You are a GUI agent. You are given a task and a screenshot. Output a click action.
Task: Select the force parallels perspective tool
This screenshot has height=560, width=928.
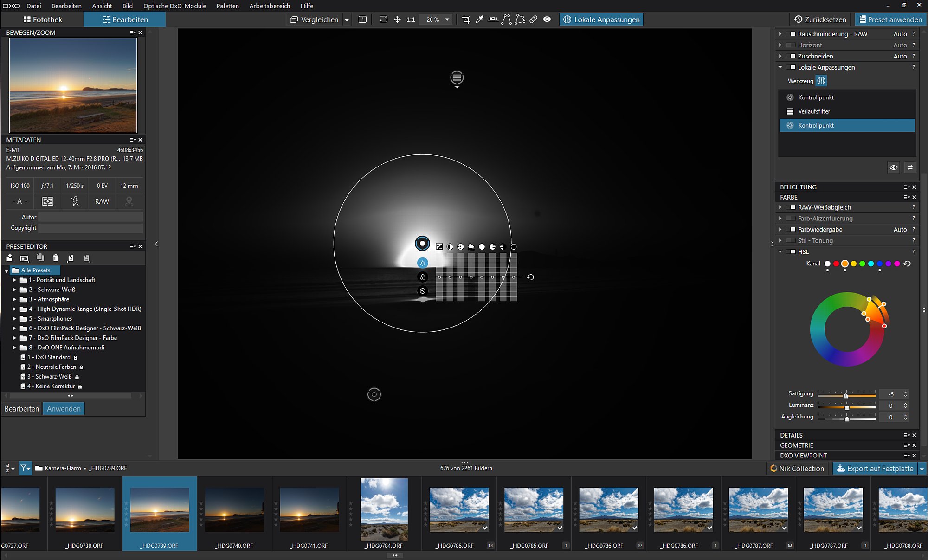click(x=507, y=19)
